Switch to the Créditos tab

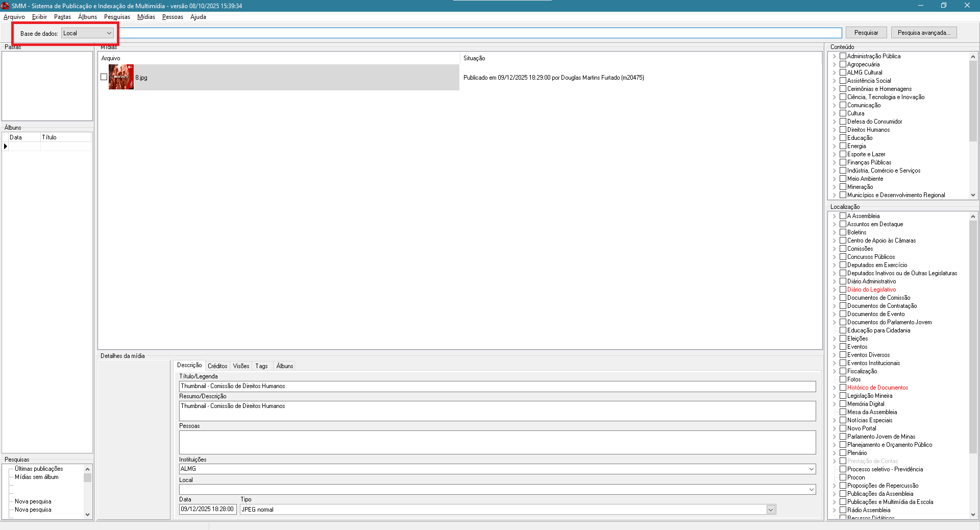tap(217, 366)
